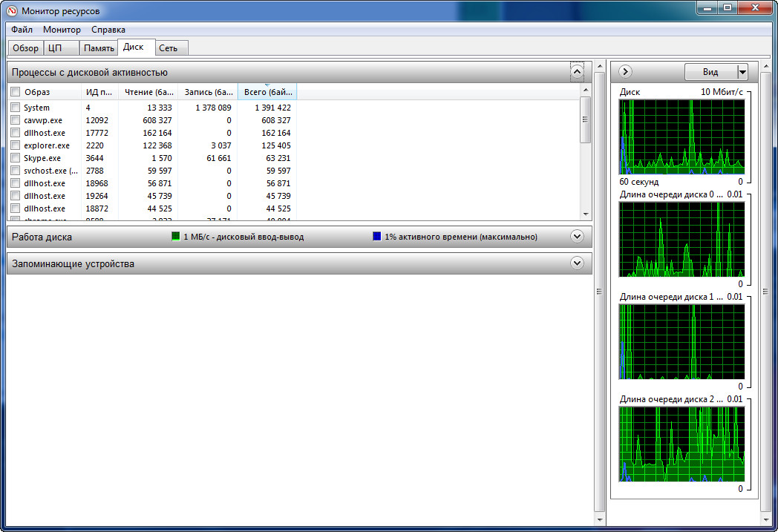
Task: Collapse the right graphs pane with the arrow button
Action: tap(625, 72)
